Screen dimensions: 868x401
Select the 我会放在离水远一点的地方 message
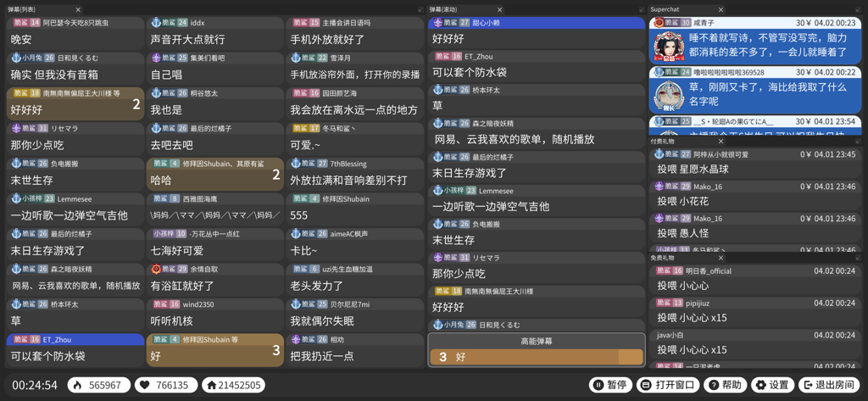(355, 103)
